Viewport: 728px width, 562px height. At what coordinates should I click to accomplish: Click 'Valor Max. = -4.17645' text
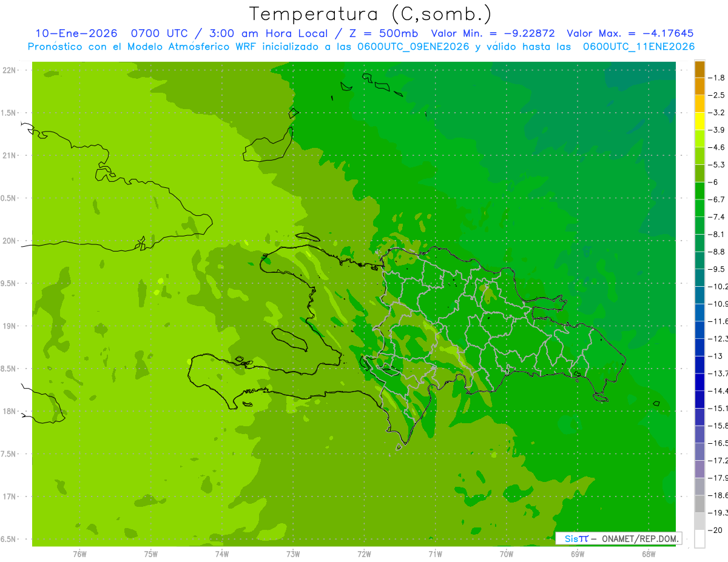click(x=630, y=33)
